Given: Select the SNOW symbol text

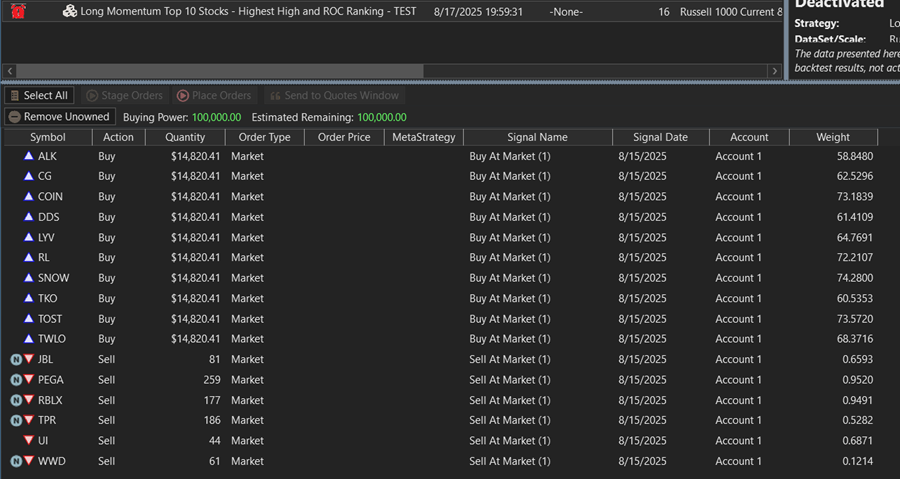Looking at the screenshot, I should coord(53,278).
